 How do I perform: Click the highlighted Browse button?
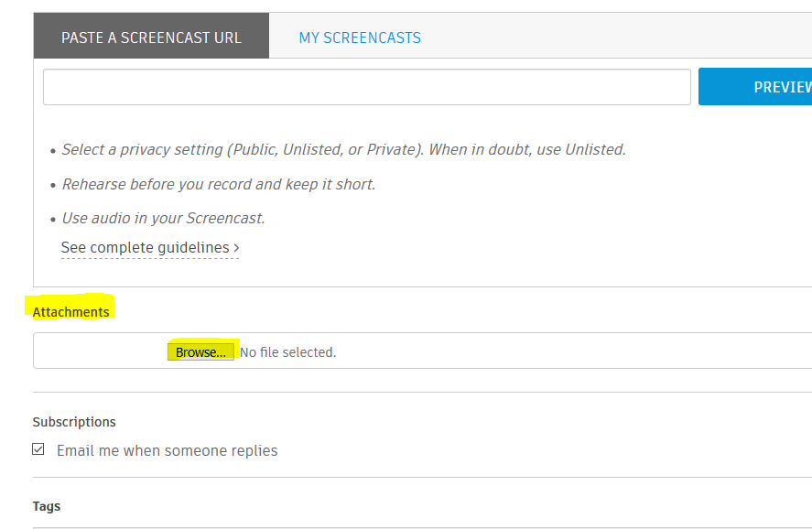[200, 350]
